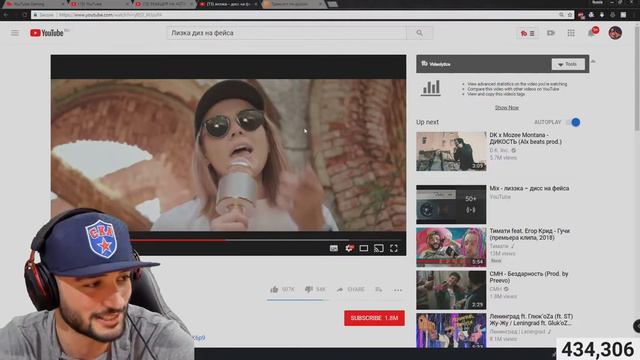Open the Тимати channel name
This screenshot has width=640, height=360.
pyautogui.click(x=499, y=246)
